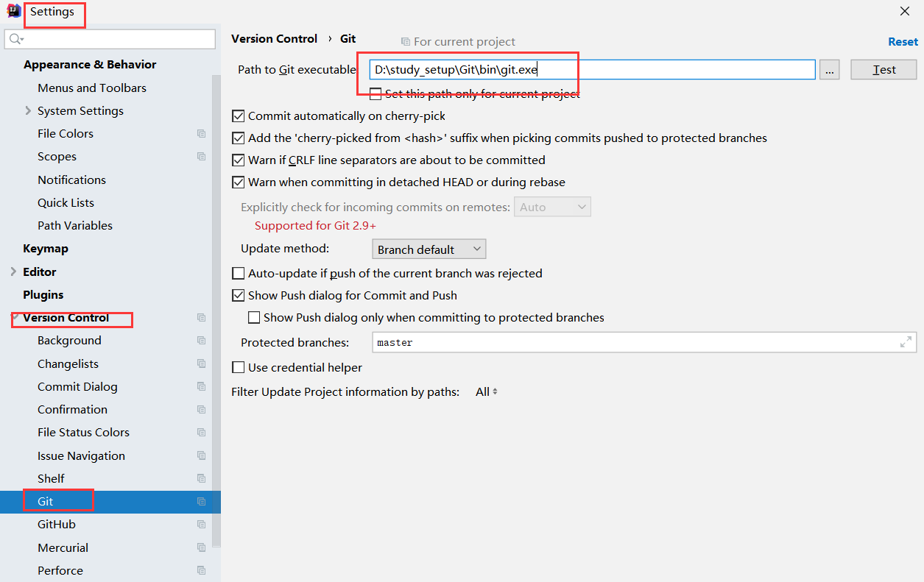Click project-level icon beside Version Control
The width and height of the screenshot is (924, 582).
coord(201,318)
